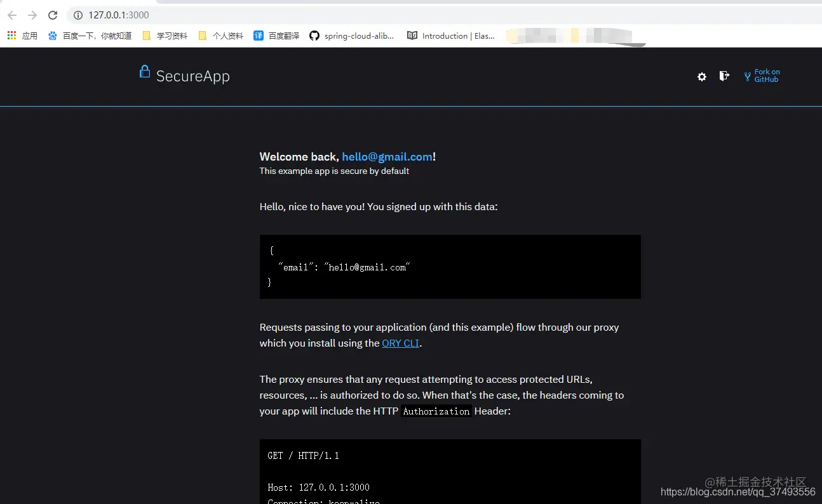Click inside the browser address bar
822x504 pixels.
191,15
